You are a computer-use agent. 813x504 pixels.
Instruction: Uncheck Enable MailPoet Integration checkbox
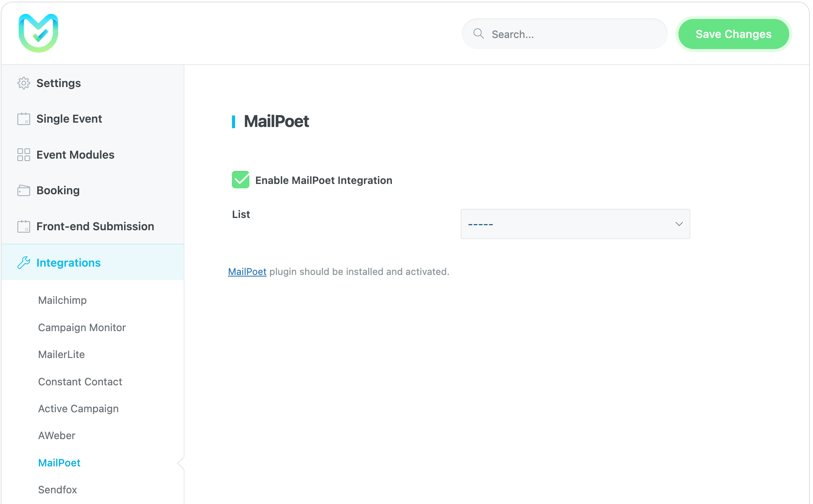click(x=241, y=180)
